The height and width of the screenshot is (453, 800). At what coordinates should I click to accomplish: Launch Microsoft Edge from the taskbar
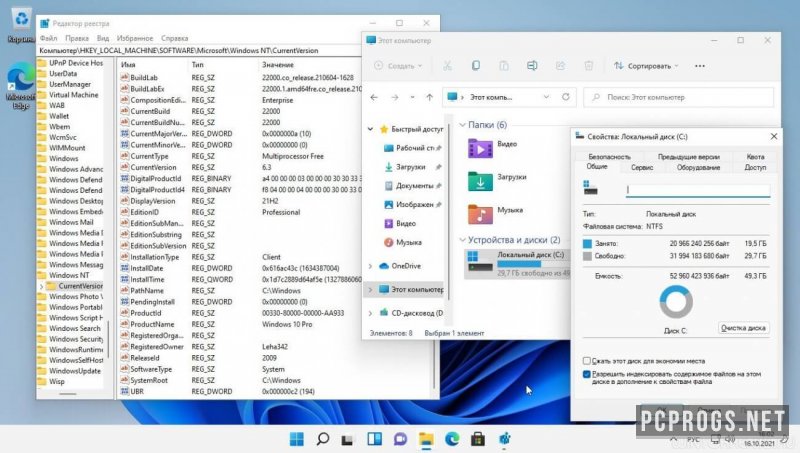point(452,439)
